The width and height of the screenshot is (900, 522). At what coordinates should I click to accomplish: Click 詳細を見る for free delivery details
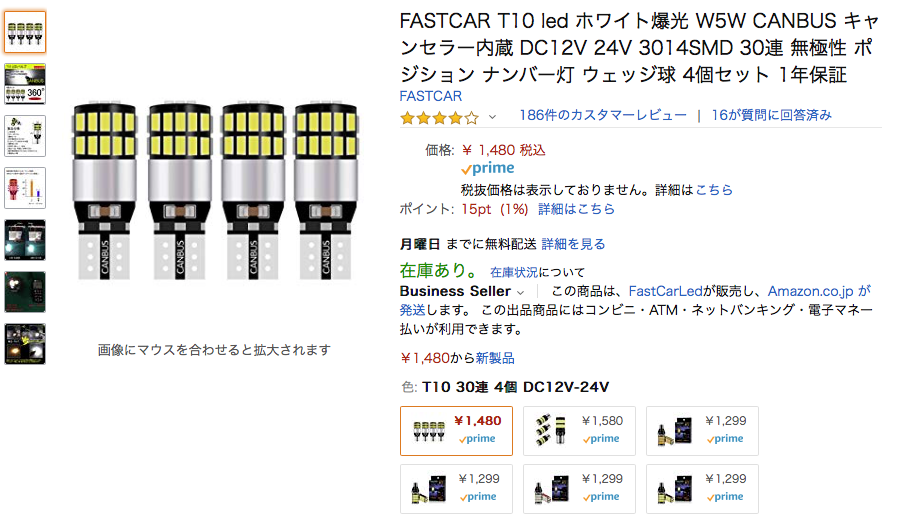tap(573, 244)
